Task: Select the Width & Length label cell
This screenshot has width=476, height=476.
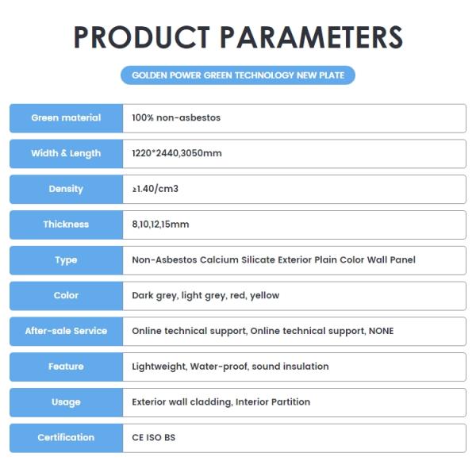Action: 66,153
